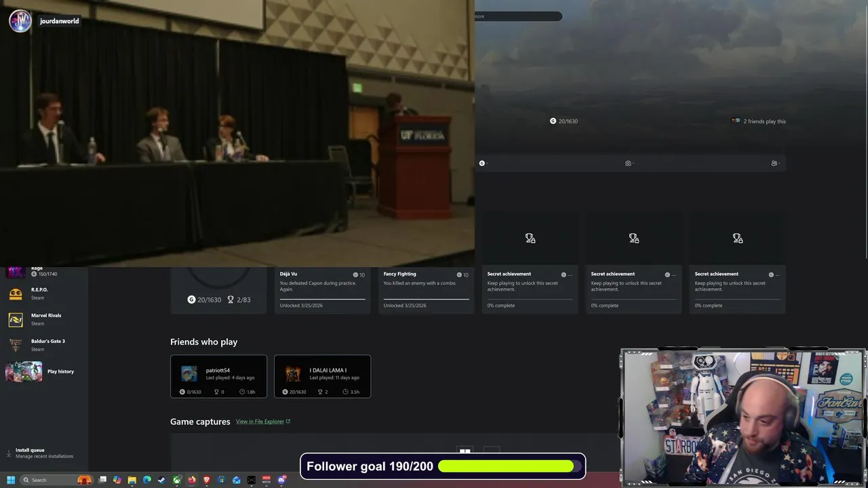
Task: Click 'Manage recent installations' text
Action: pyautogui.click(x=44, y=456)
